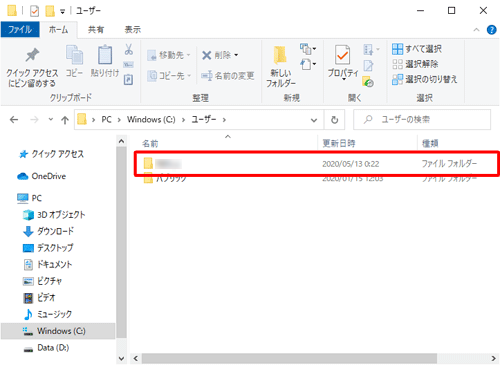The height and width of the screenshot is (365, 500).
Task: Click Invert selection (選択の切り替え)
Action: (x=425, y=79)
